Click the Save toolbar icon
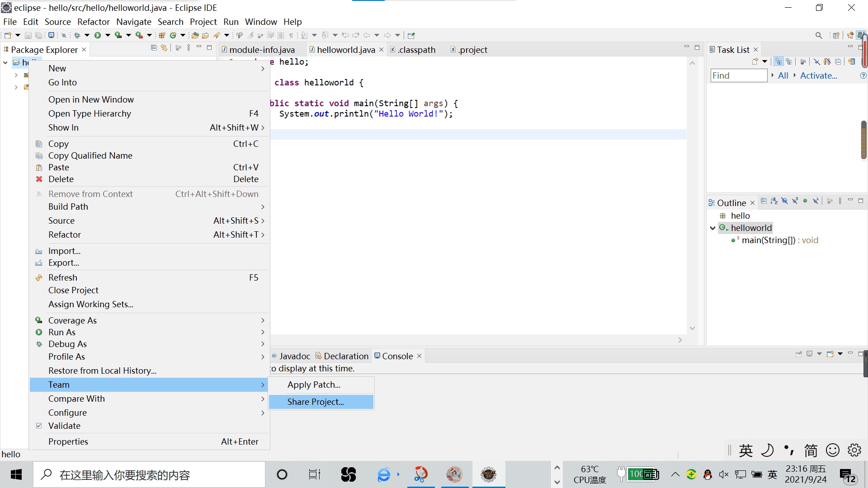 [28, 35]
